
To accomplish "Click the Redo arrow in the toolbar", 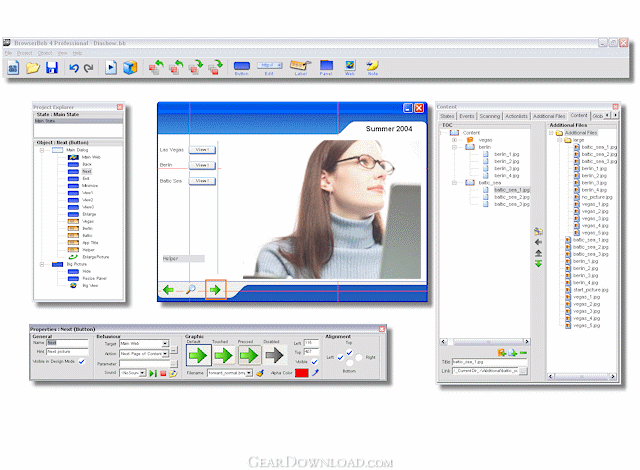I will (89, 68).
